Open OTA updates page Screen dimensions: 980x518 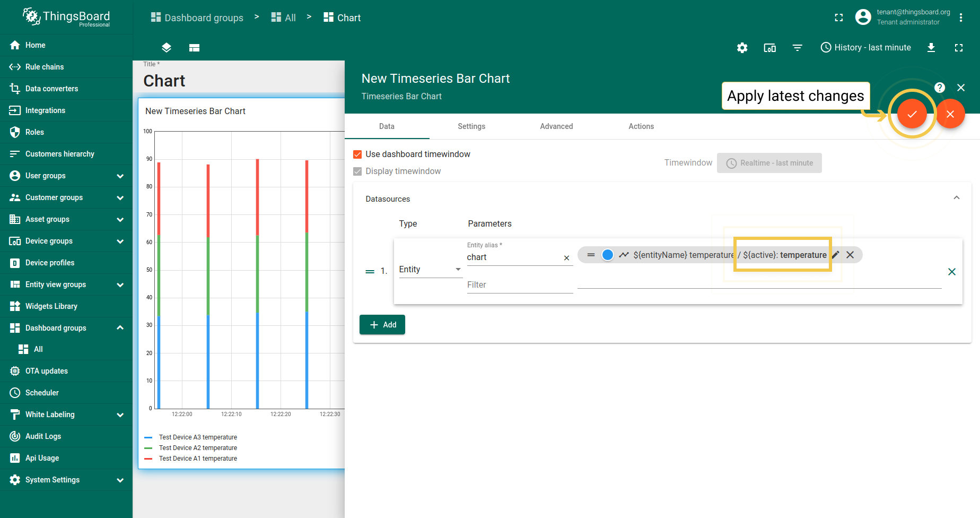[x=66, y=371]
